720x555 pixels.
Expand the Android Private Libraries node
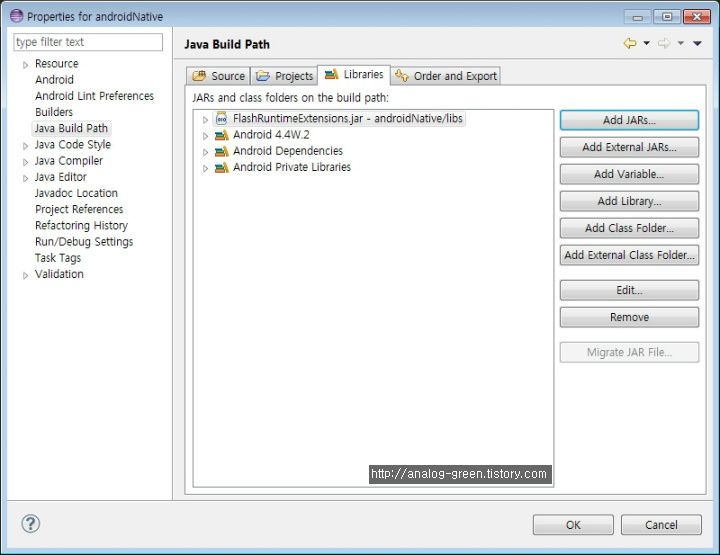(205, 168)
